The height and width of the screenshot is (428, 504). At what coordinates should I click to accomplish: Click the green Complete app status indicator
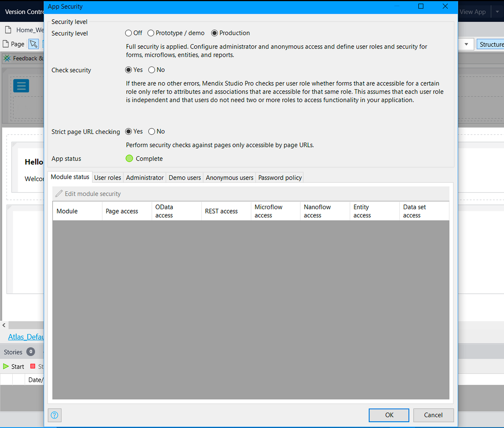129,158
